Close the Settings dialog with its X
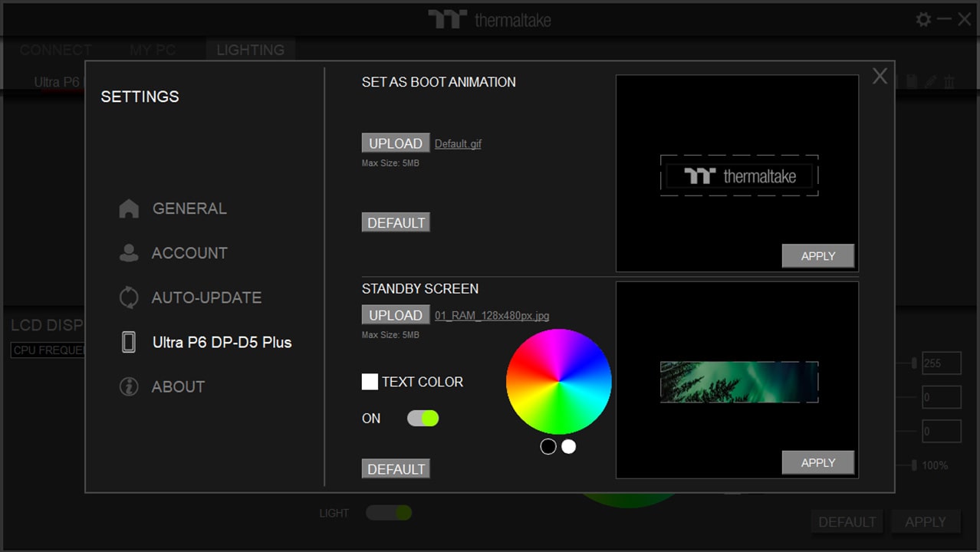The width and height of the screenshot is (980, 552). tap(880, 76)
